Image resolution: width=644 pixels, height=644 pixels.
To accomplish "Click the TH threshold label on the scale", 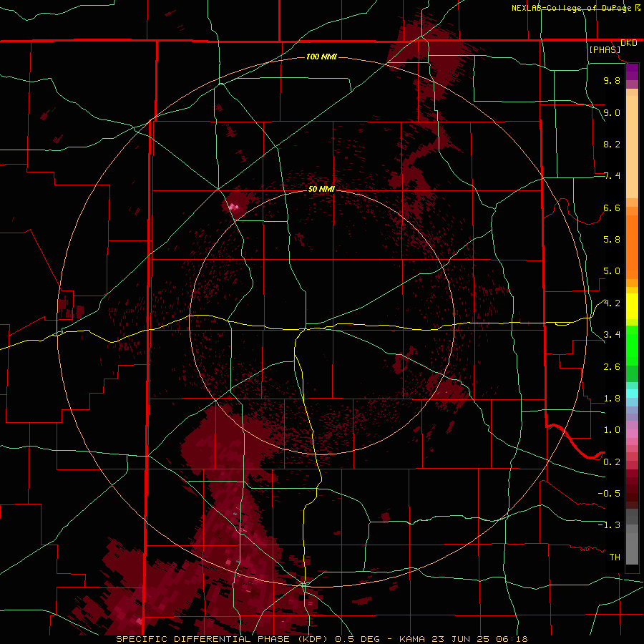I will [615, 557].
